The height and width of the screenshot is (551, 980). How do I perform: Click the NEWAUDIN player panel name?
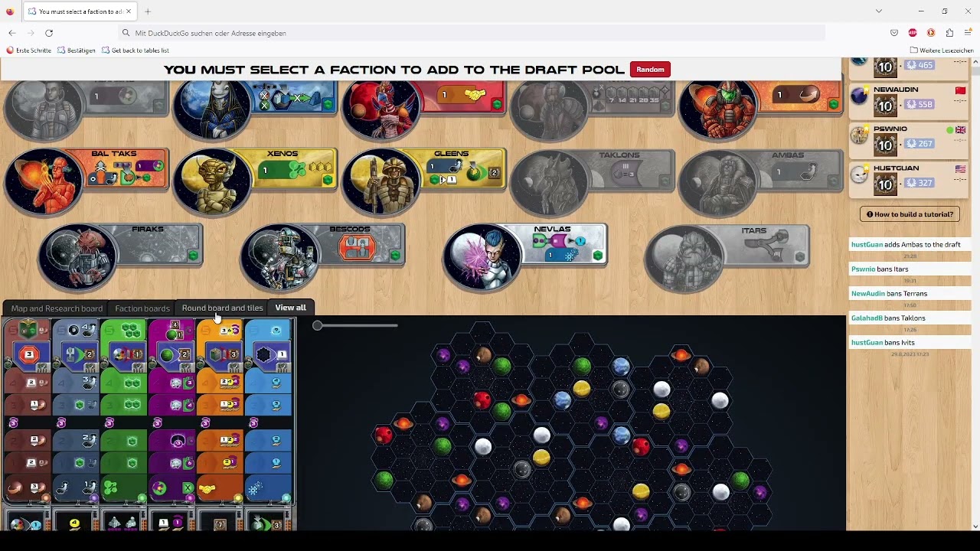click(896, 90)
